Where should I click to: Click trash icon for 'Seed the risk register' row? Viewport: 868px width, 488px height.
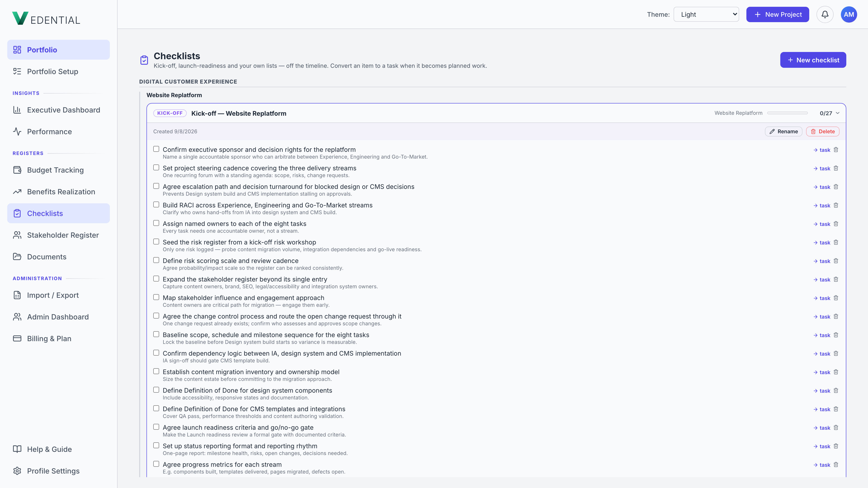coord(836,242)
